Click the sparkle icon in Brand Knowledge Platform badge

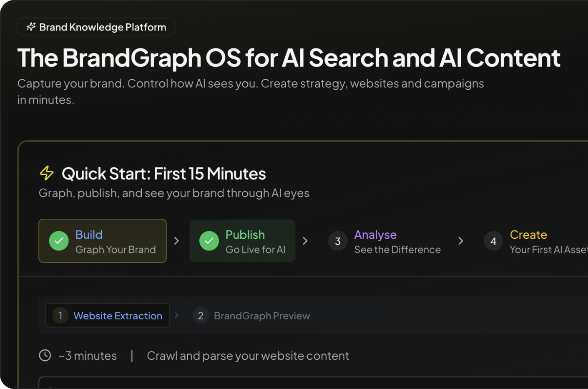click(31, 27)
